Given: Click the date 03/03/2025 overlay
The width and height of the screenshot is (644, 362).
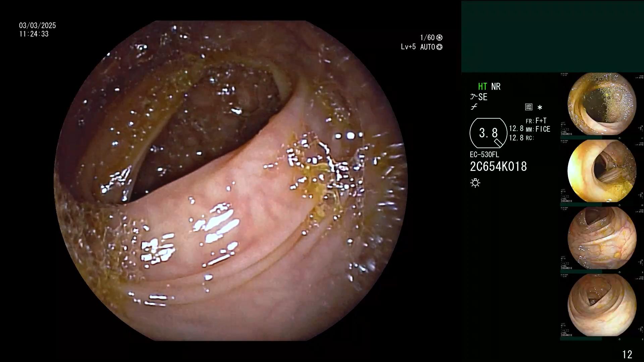Looking at the screenshot, I should coord(38,25).
